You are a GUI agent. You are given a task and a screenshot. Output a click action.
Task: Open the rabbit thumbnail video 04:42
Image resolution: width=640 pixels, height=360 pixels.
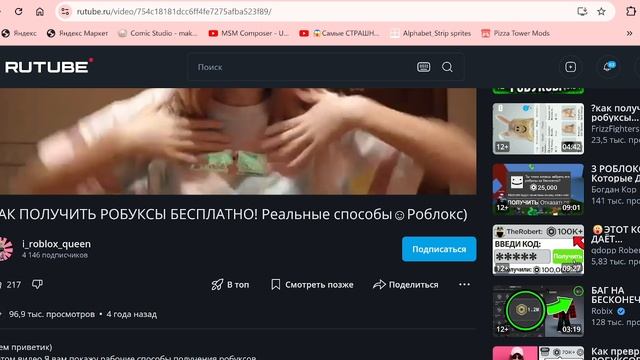538,129
